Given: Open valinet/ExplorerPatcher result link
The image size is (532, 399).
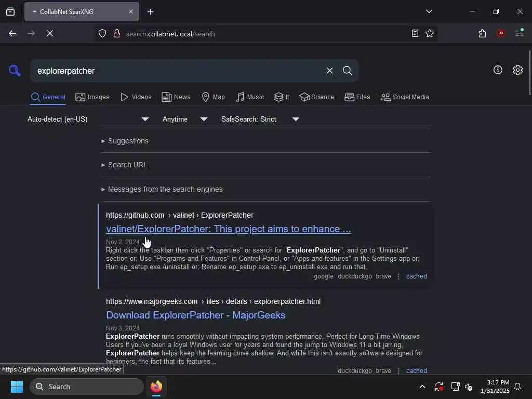Looking at the screenshot, I should (x=228, y=229).
